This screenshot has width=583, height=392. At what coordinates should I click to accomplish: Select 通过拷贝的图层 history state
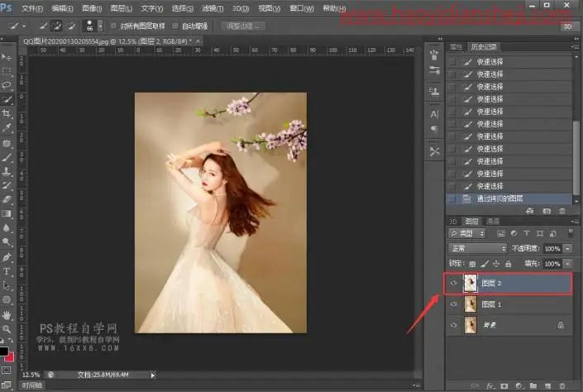pos(509,198)
